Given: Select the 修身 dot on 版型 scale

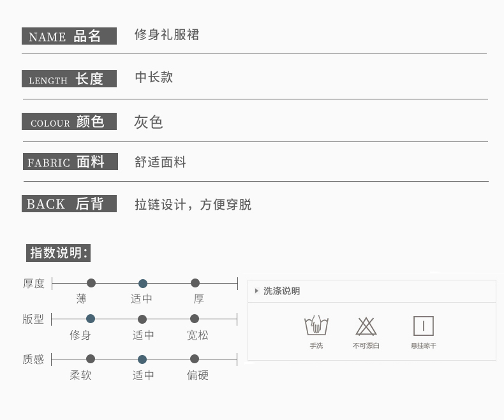Looking at the screenshot, I should 91,319.
